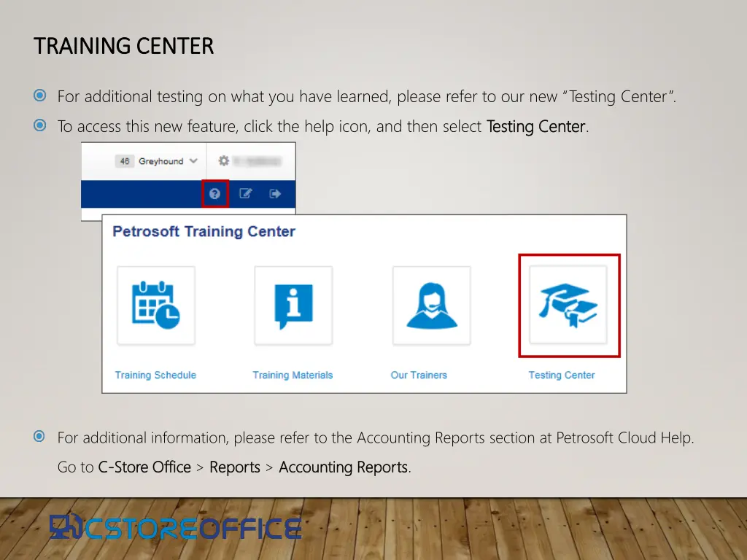Open the Testing Center graduation cap icon
The image size is (747, 560).
tap(568, 305)
